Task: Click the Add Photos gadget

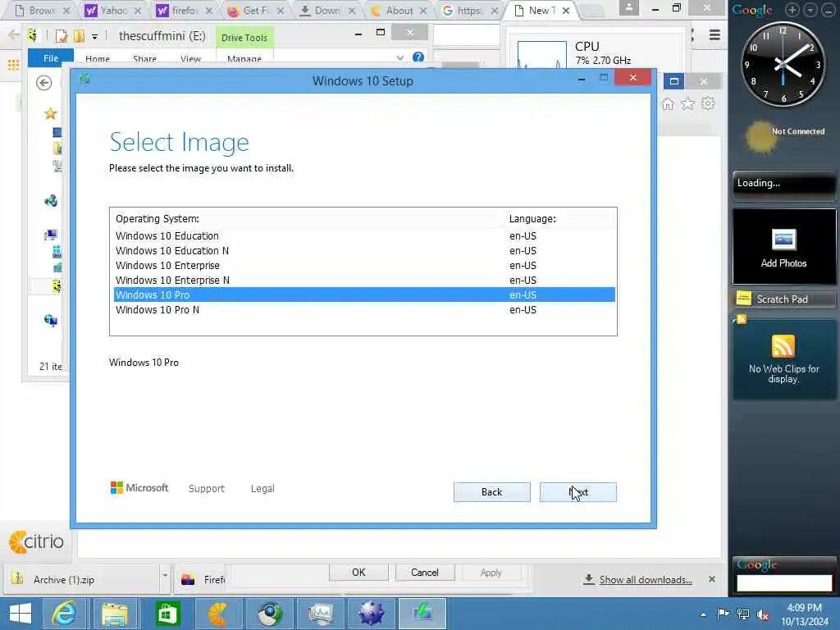Action: [x=783, y=247]
